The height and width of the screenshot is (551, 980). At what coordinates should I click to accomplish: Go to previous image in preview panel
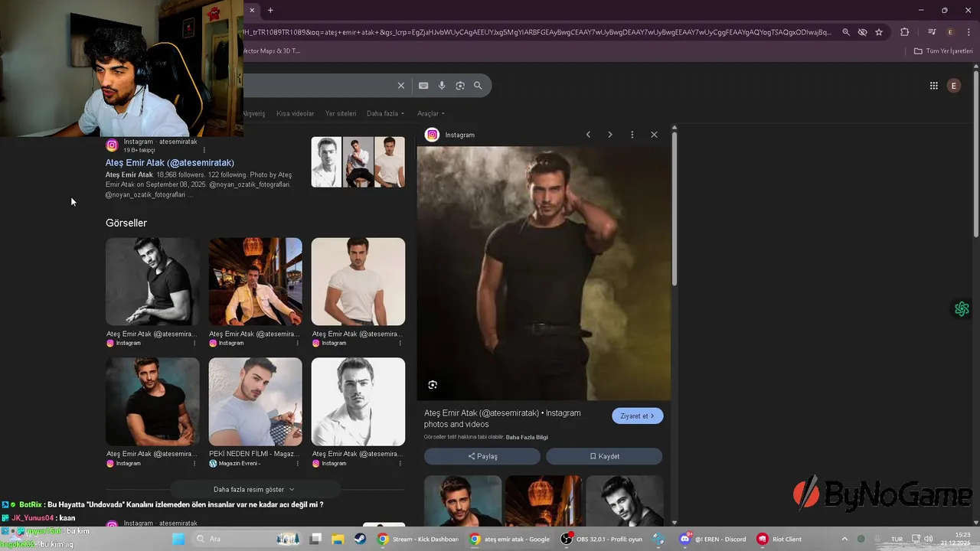coord(588,135)
